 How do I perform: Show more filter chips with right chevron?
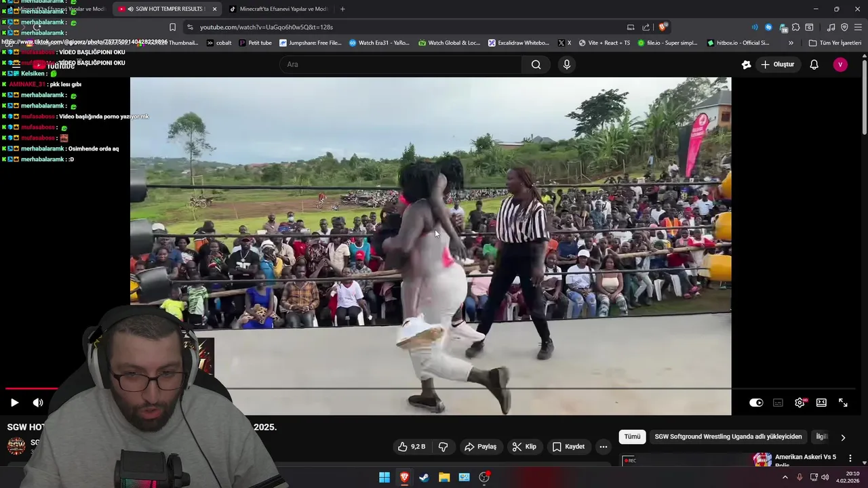[843, 437]
